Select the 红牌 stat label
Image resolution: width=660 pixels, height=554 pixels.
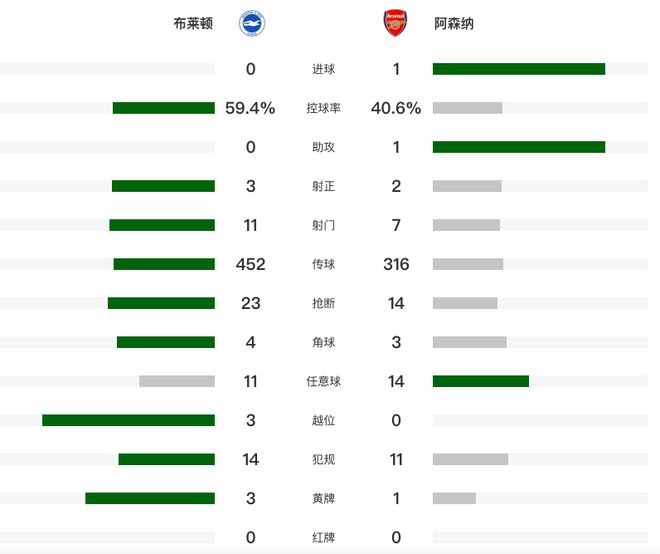(x=323, y=537)
